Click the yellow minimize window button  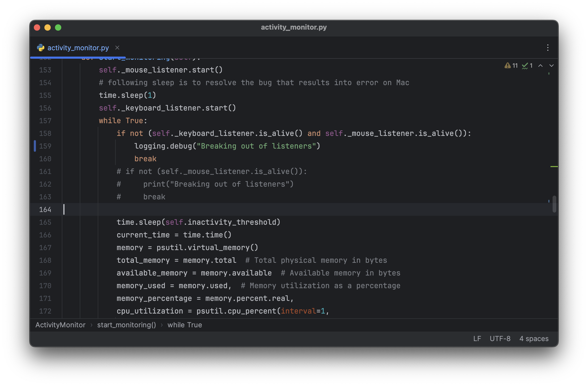[48, 27]
